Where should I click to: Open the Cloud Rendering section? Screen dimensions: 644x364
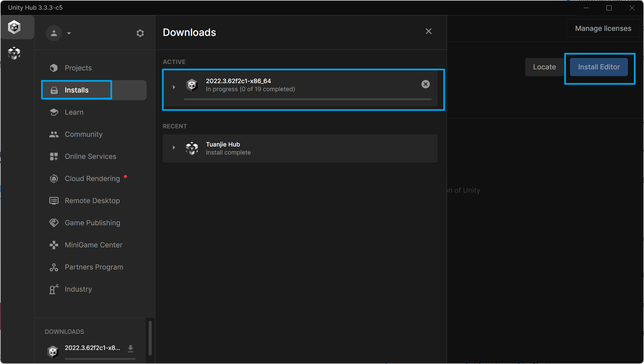click(92, 179)
